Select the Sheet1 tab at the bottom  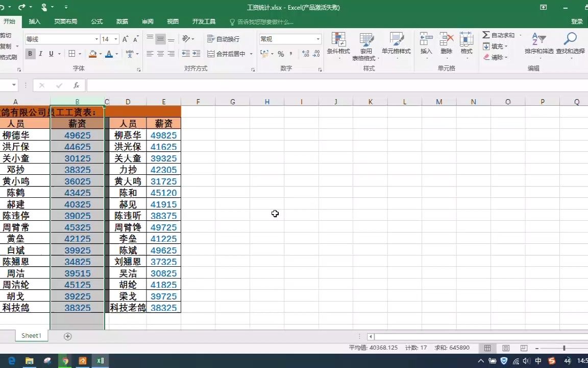pyautogui.click(x=31, y=335)
